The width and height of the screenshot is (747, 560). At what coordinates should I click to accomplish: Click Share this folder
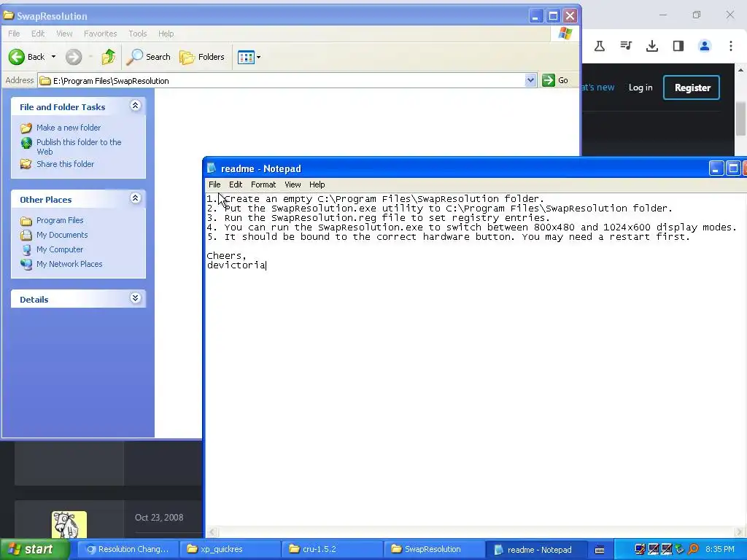[65, 164]
